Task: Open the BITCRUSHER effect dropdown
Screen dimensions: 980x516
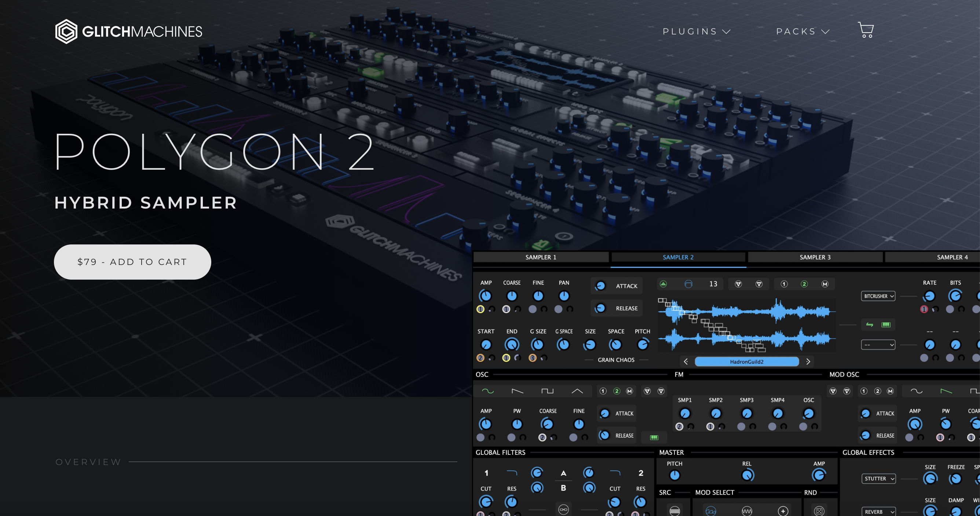Action: coord(878,296)
